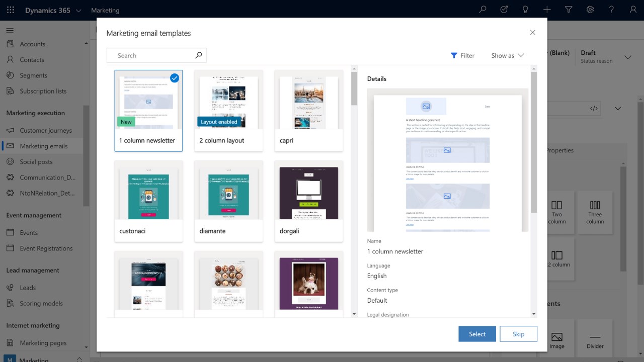Click the Details pane scroll down arrow
Viewport: 644px width, 362px height.
534,314
